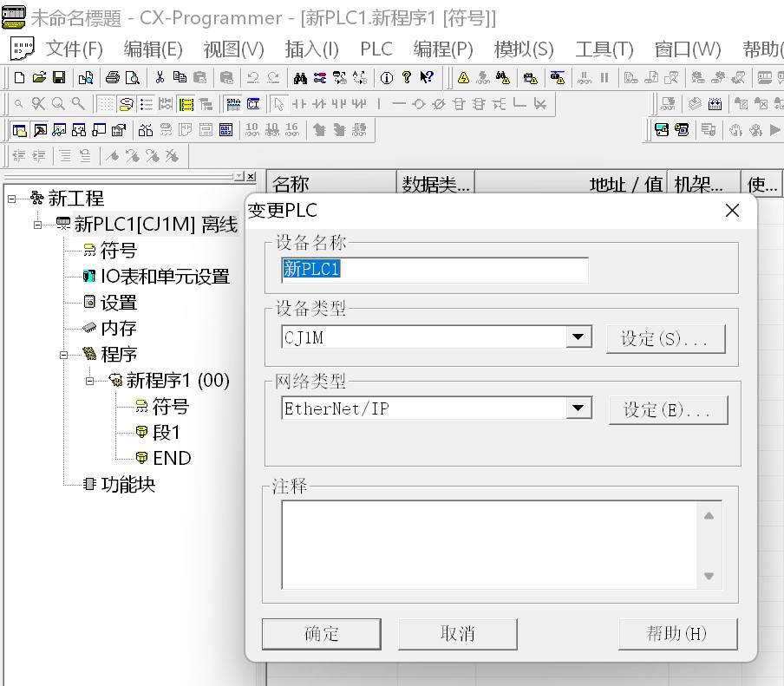Screen dimensions: 784x686
Task: Select 功能块 in the project tree
Action: 128,485
